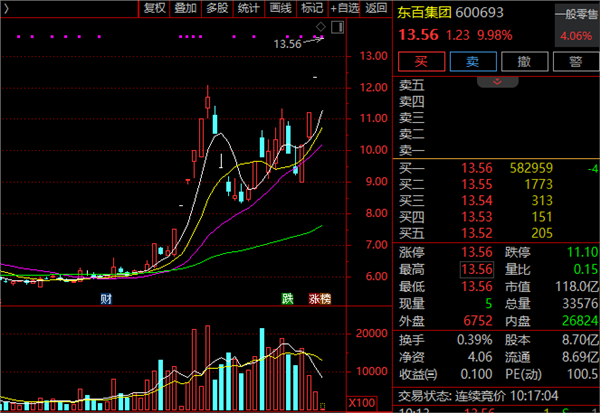
Task: Open the 统计 statistics tool
Action: [249, 9]
